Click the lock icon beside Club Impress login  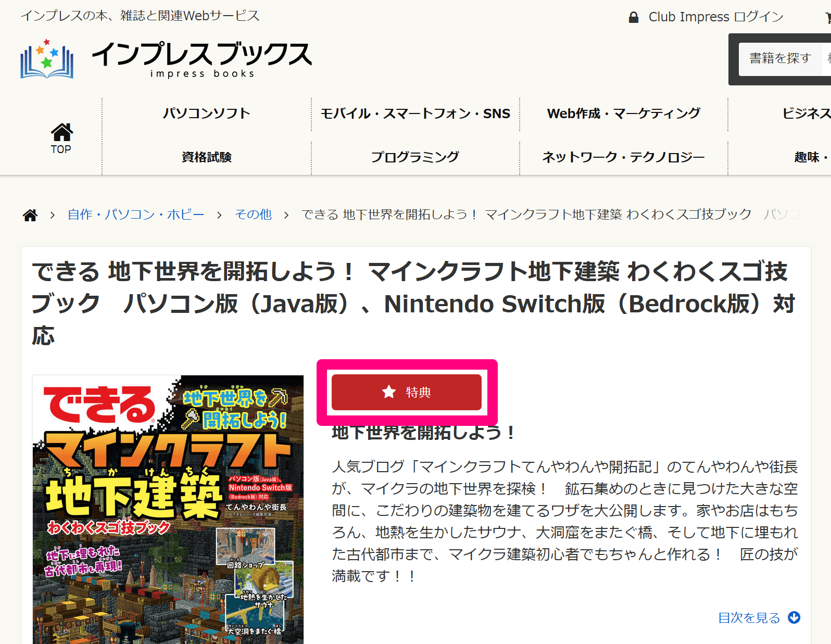[633, 17]
